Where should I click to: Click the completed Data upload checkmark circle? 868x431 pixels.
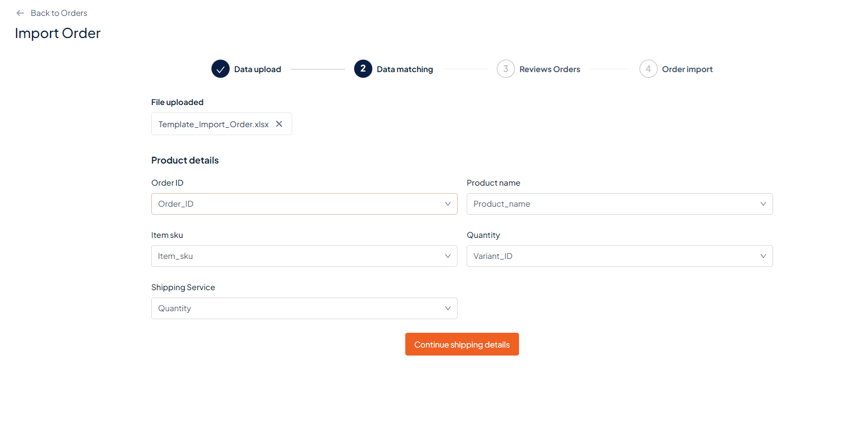[220, 69]
